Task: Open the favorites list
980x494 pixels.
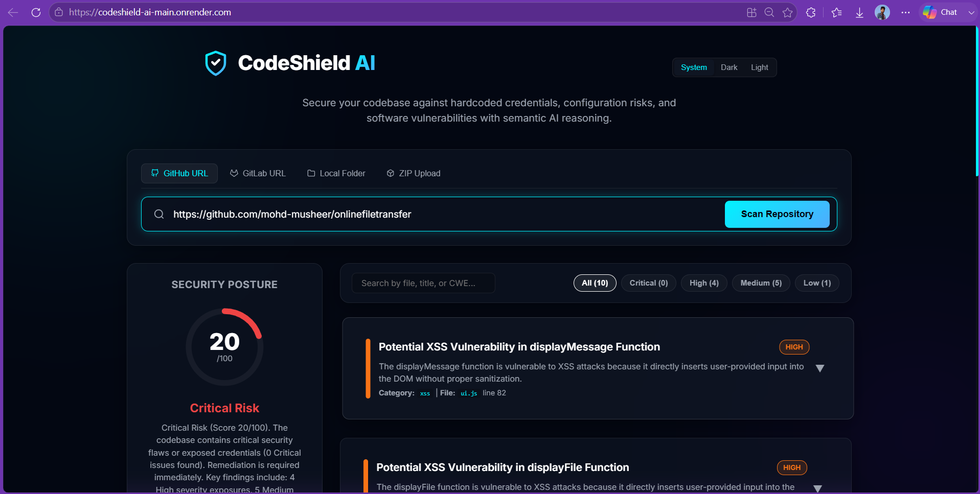Action: coord(837,12)
